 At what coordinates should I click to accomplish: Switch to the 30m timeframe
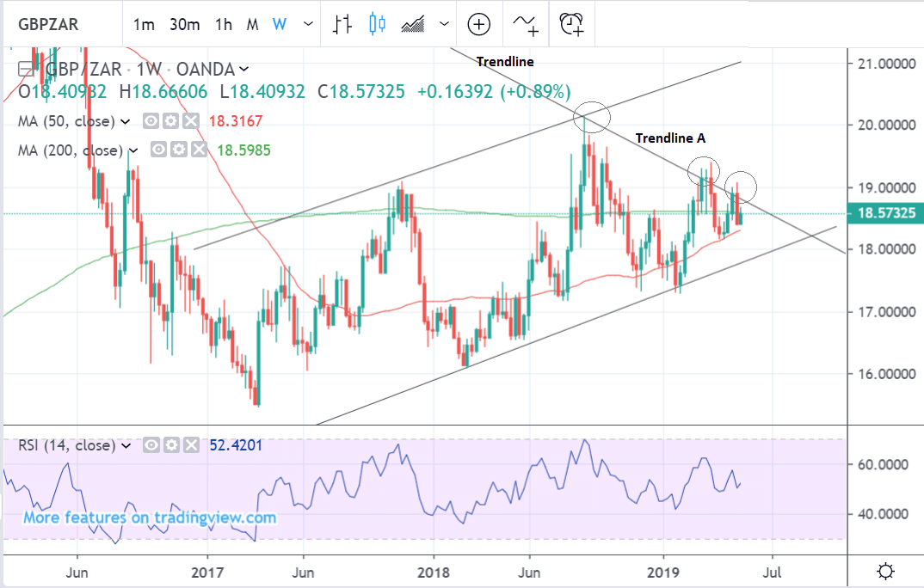184,24
